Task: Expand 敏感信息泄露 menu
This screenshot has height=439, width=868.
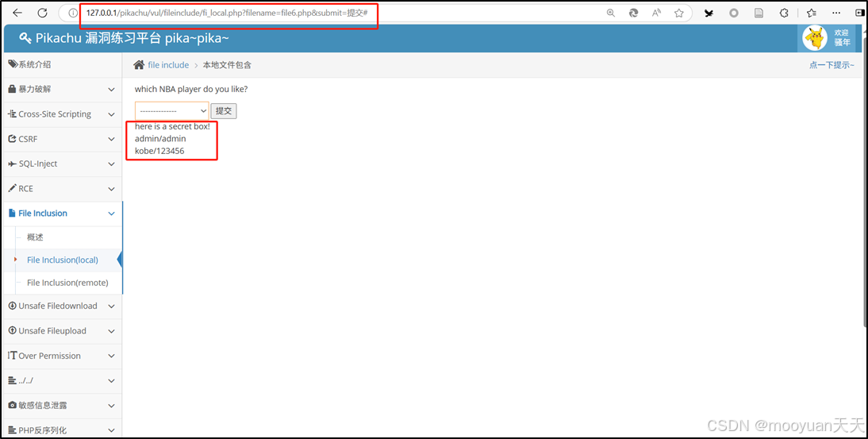Action: click(63, 405)
